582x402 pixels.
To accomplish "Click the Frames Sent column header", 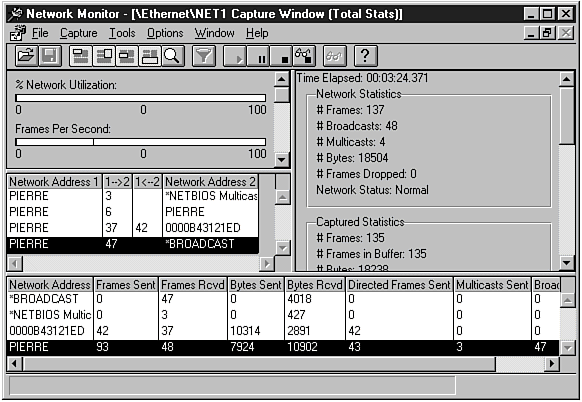I will (126, 285).
